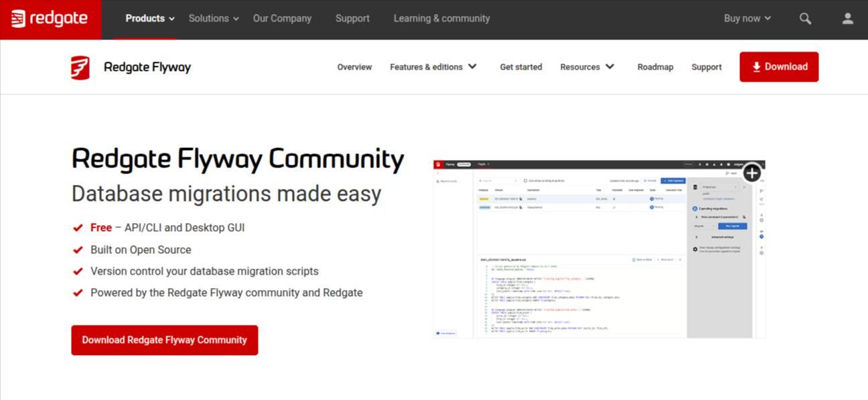Click the Redgate Flyway product title

pos(147,67)
